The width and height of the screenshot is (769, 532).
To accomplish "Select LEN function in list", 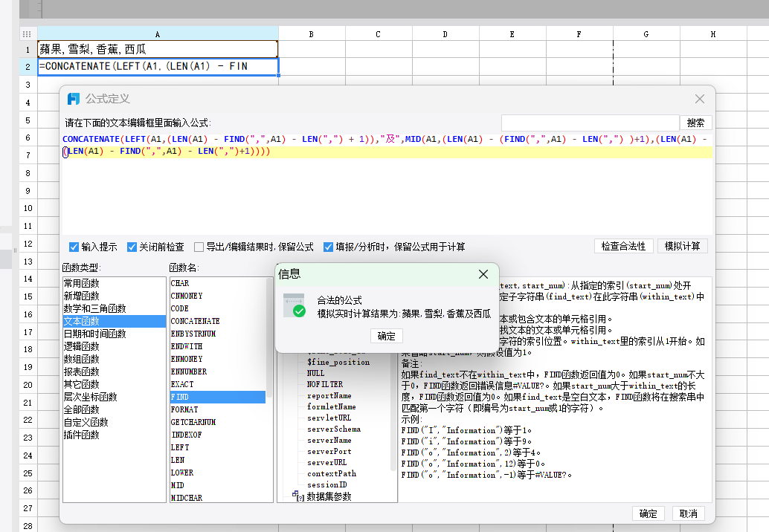I will pyautogui.click(x=218, y=461).
